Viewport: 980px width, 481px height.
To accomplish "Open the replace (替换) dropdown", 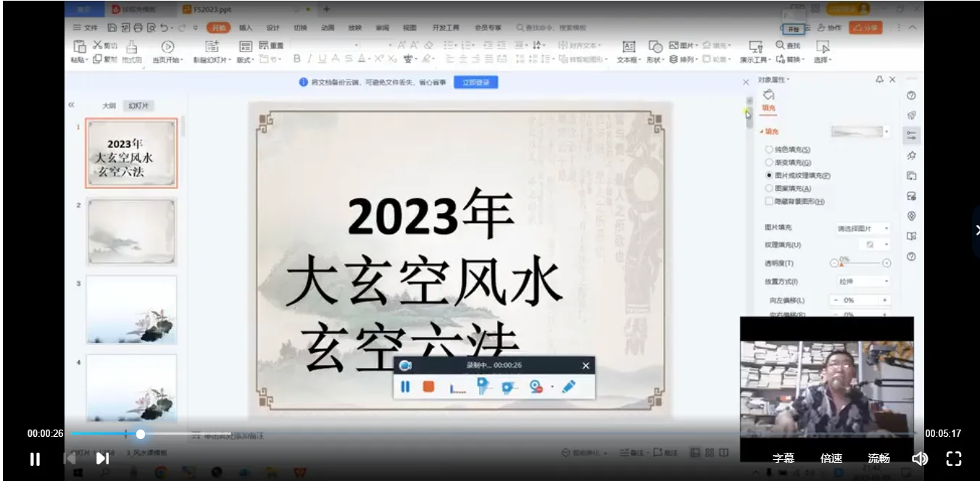I will point(791,59).
